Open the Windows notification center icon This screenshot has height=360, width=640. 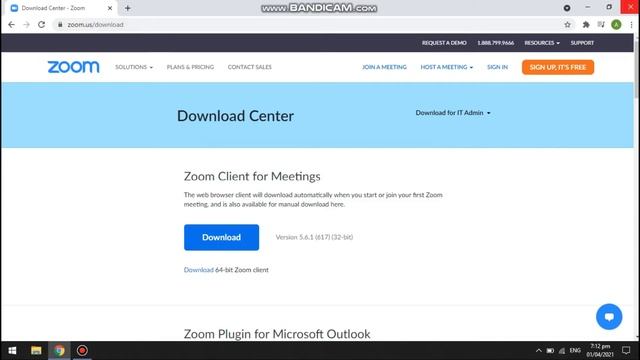[x=626, y=350]
